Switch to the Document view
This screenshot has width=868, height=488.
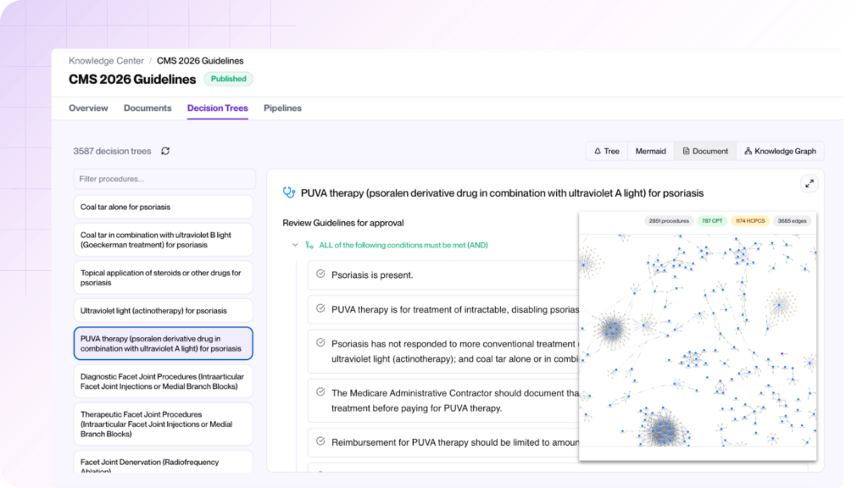point(705,151)
